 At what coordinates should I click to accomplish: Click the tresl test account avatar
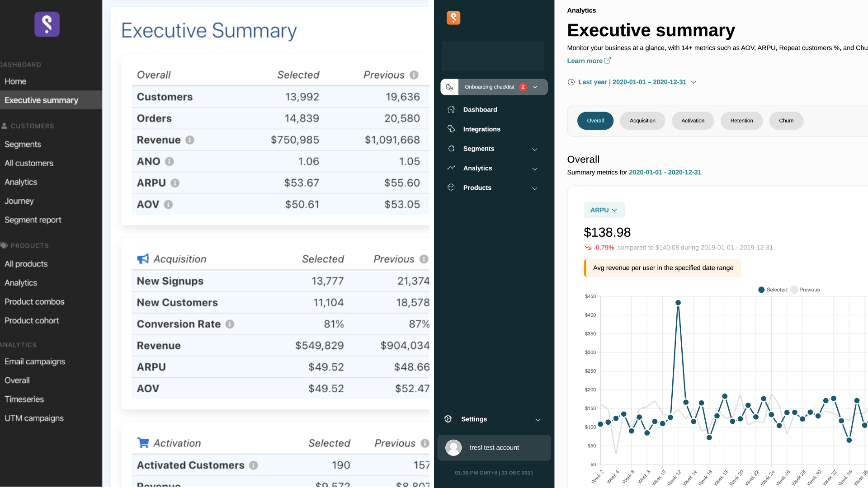pyautogui.click(x=453, y=448)
